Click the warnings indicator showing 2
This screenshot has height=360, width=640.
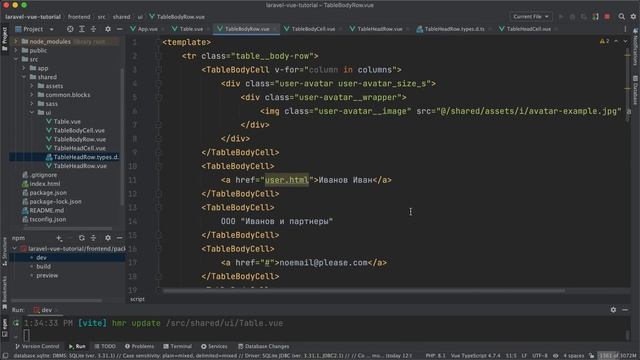pos(604,41)
